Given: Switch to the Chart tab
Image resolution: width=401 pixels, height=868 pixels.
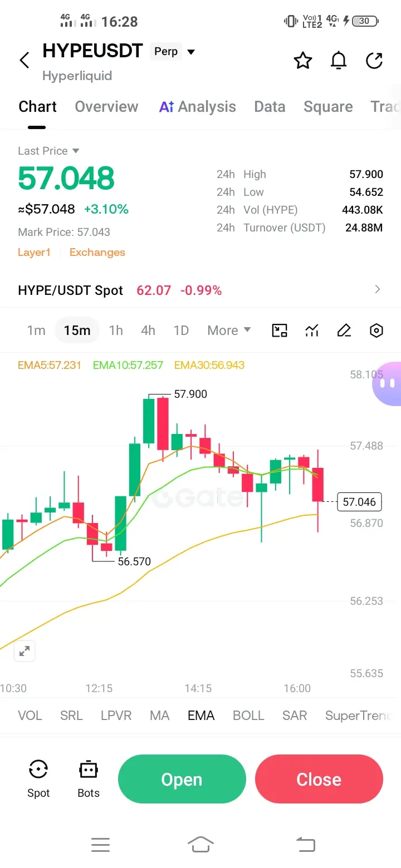Looking at the screenshot, I should 37,107.
